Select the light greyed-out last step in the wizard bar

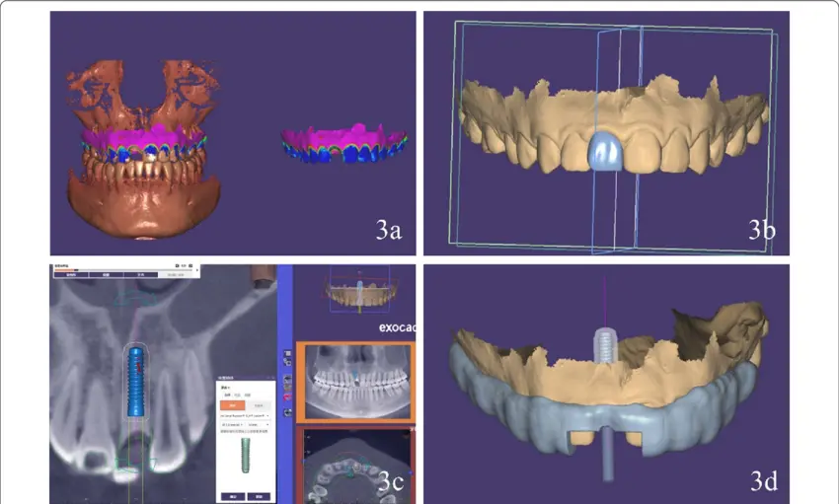coord(176,275)
